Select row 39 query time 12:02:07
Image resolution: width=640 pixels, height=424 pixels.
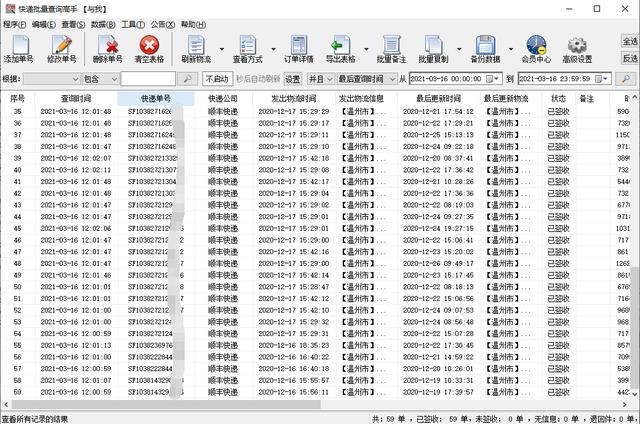[76, 158]
